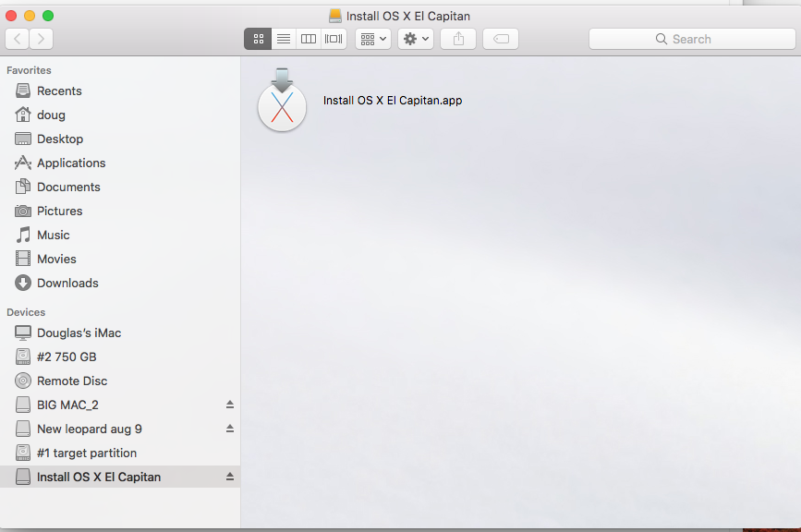Switch to Cover Flow view

tap(334, 39)
